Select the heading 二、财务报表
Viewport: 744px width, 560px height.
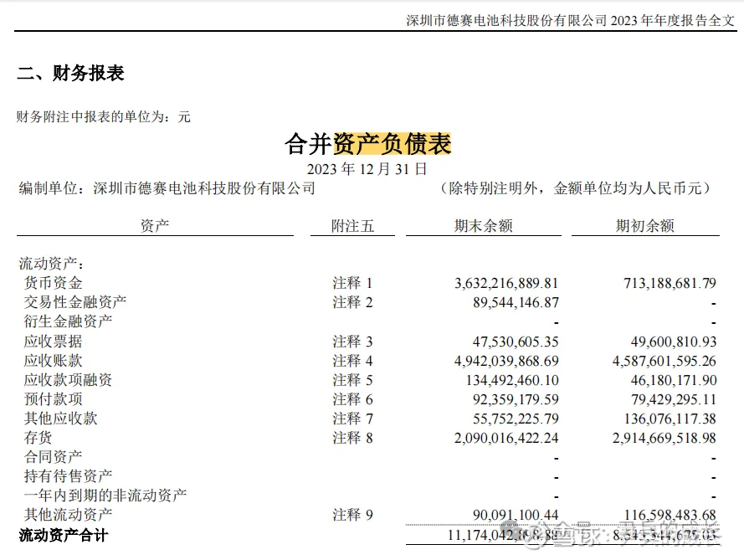[70, 73]
